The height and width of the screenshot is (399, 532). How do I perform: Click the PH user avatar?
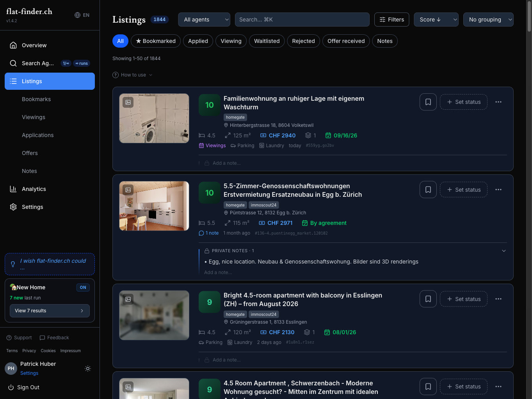(11, 369)
